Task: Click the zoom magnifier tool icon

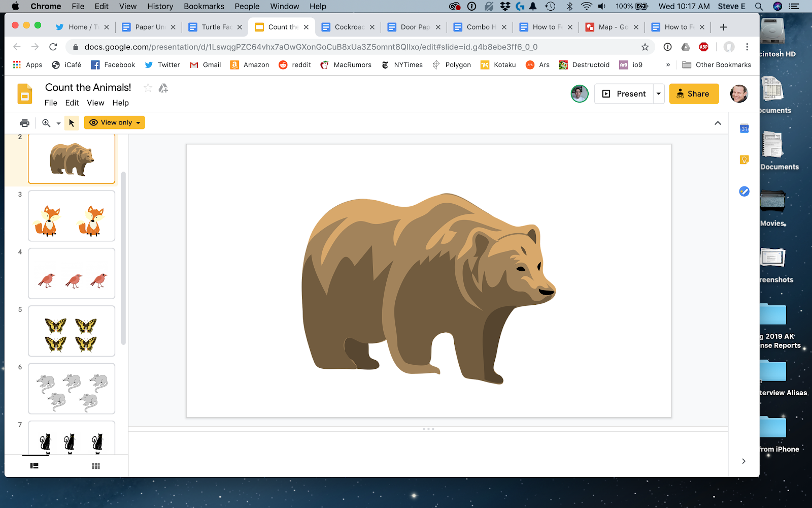Action: point(46,123)
